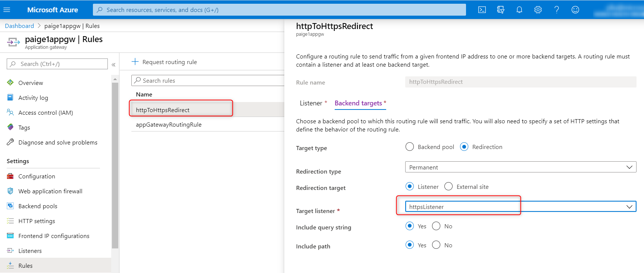Image resolution: width=644 pixels, height=273 pixels.
Task: Click the Web application firewall shield icon
Action: (x=10, y=191)
